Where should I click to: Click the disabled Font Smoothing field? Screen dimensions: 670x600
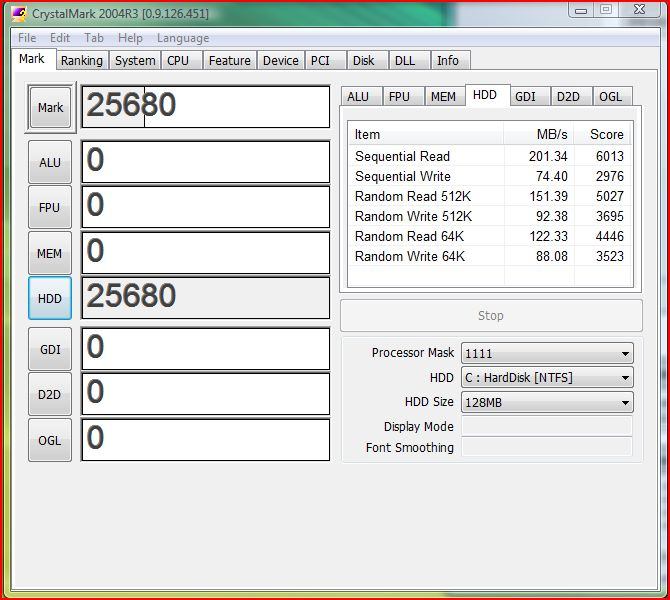pyautogui.click(x=547, y=447)
